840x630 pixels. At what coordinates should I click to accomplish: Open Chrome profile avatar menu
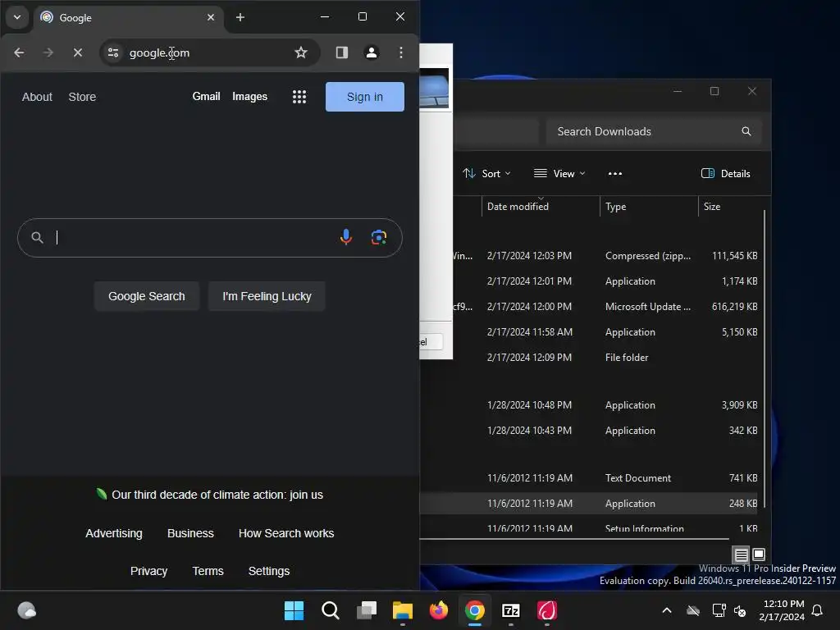pos(372,52)
